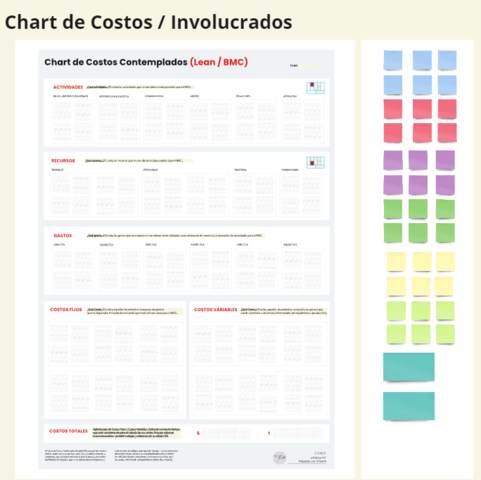481x480 pixels.
Task: Click the ACTIVIDADES section label
Action: point(68,87)
